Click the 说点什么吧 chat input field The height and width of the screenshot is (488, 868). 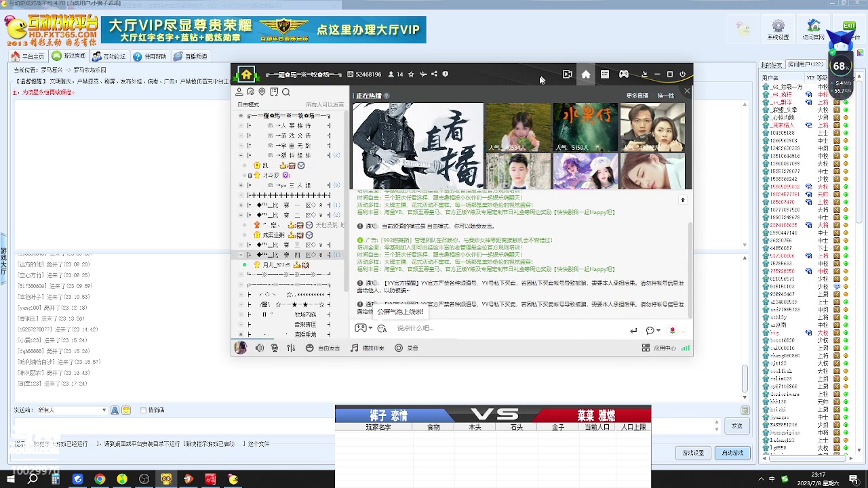pyautogui.click(x=509, y=328)
